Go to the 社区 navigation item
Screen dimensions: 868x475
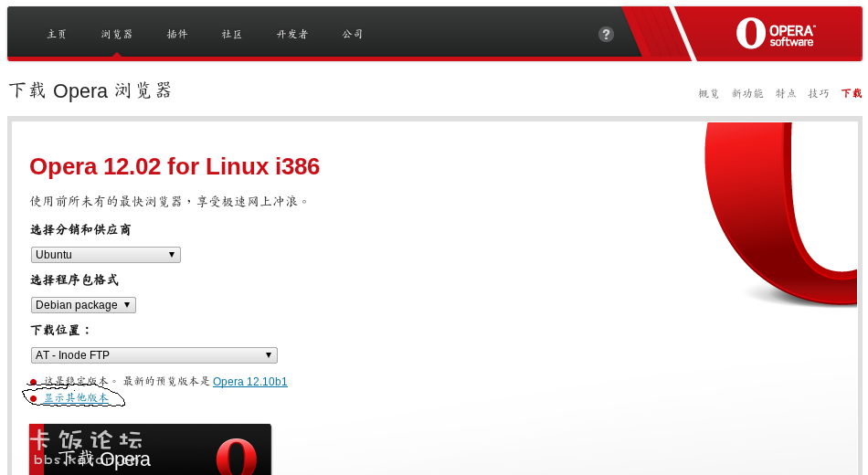tap(232, 35)
